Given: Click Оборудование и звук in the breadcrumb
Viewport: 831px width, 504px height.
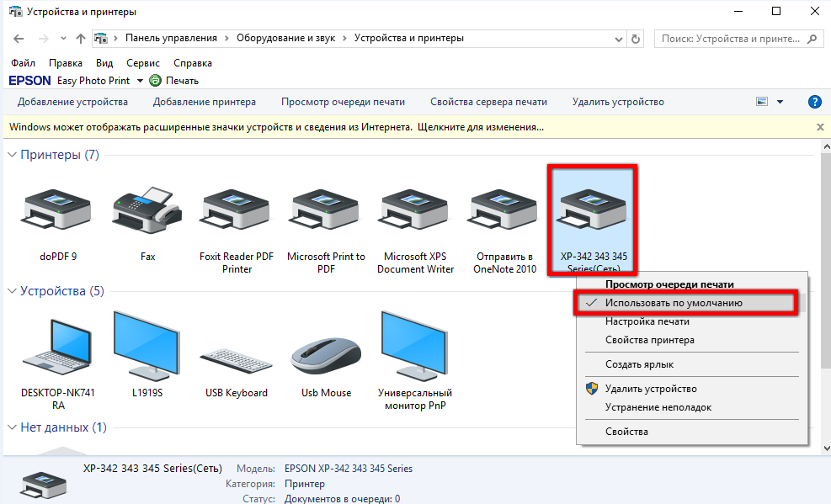Looking at the screenshot, I should pos(285,38).
